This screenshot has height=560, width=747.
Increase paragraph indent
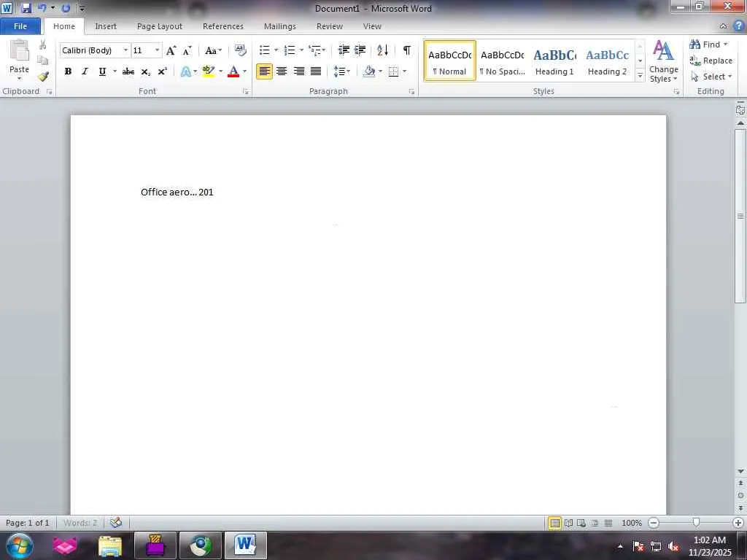[x=360, y=50]
